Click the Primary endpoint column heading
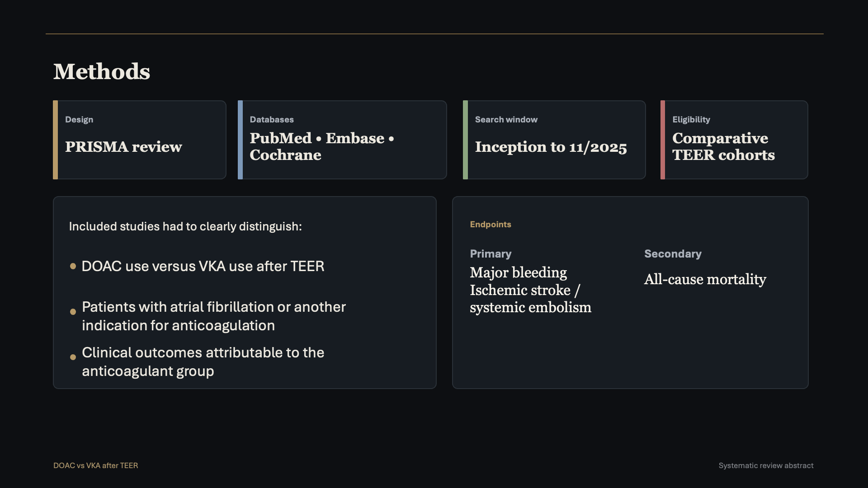The image size is (868, 488). tap(491, 254)
